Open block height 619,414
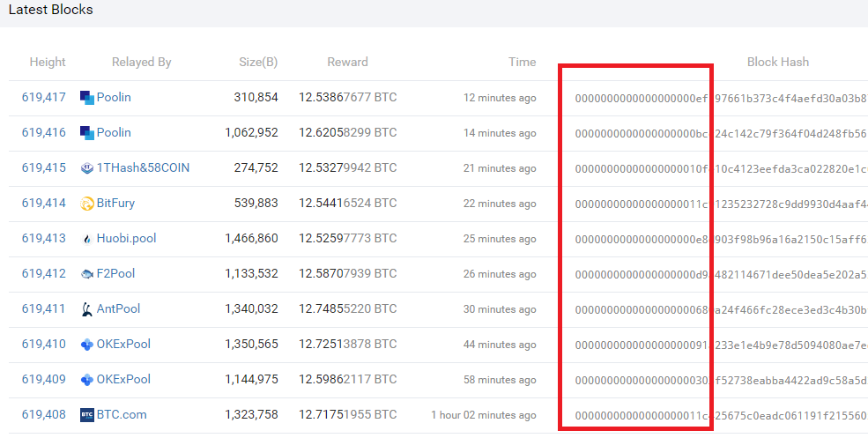 coord(44,204)
